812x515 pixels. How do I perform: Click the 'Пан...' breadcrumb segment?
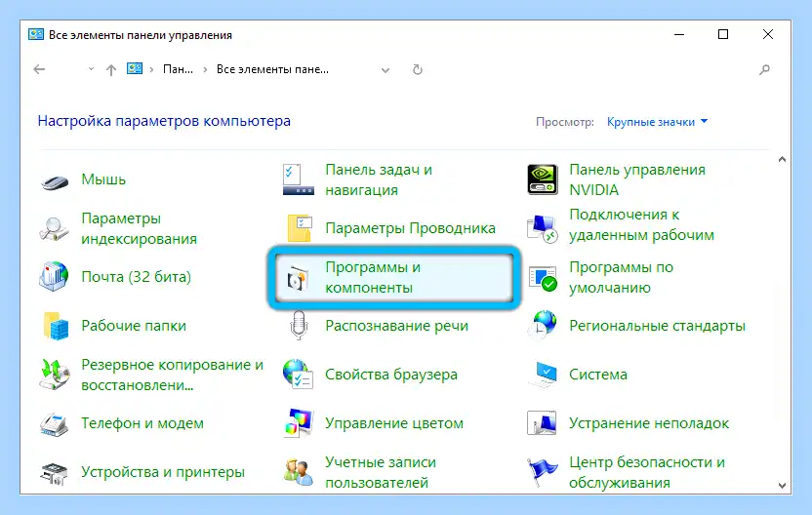point(178,69)
